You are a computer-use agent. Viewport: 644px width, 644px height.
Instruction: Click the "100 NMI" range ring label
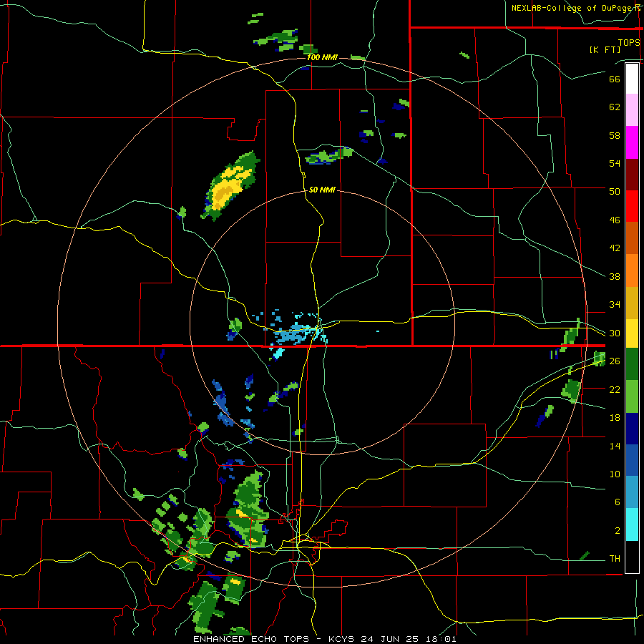click(x=322, y=57)
